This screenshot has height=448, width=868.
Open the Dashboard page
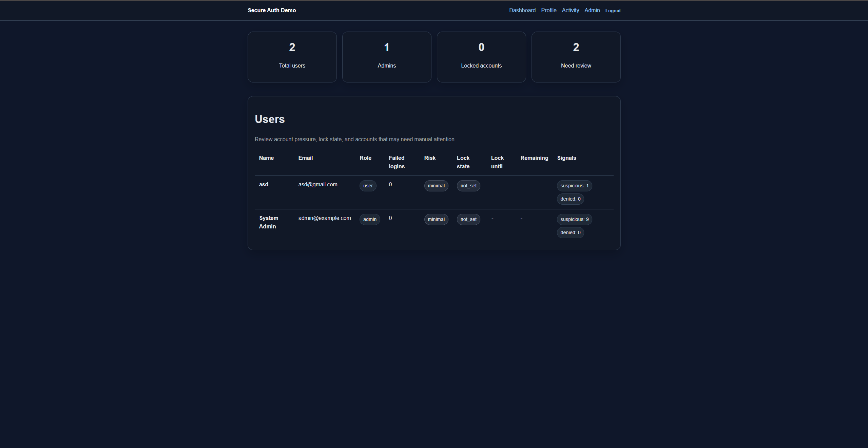click(x=522, y=10)
